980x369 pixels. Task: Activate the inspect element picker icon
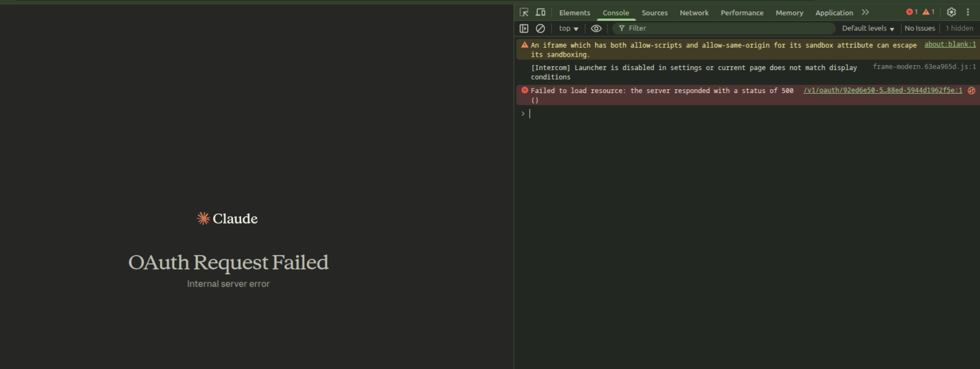tap(524, 12)
